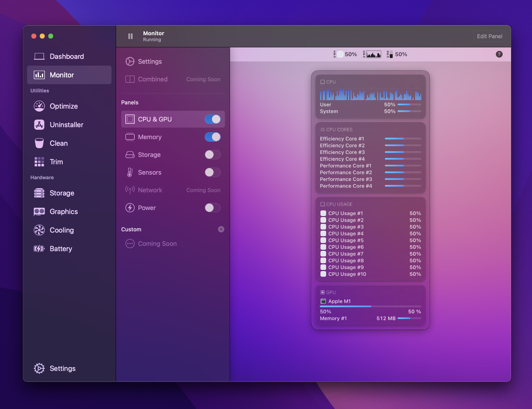Add a custom panel with plus icon
532x409 pixels.
click(x=221, y=229)
